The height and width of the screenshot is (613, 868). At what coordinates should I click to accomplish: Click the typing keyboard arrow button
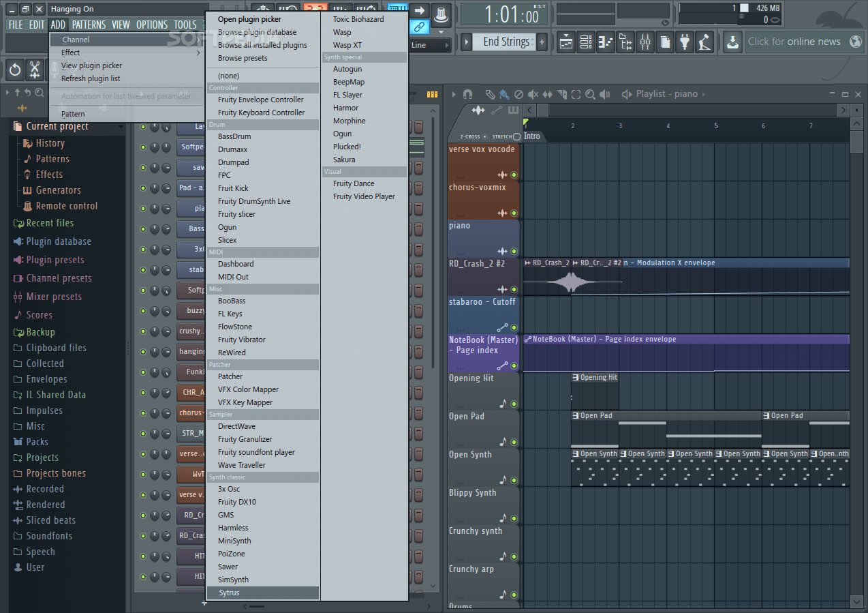420,10
